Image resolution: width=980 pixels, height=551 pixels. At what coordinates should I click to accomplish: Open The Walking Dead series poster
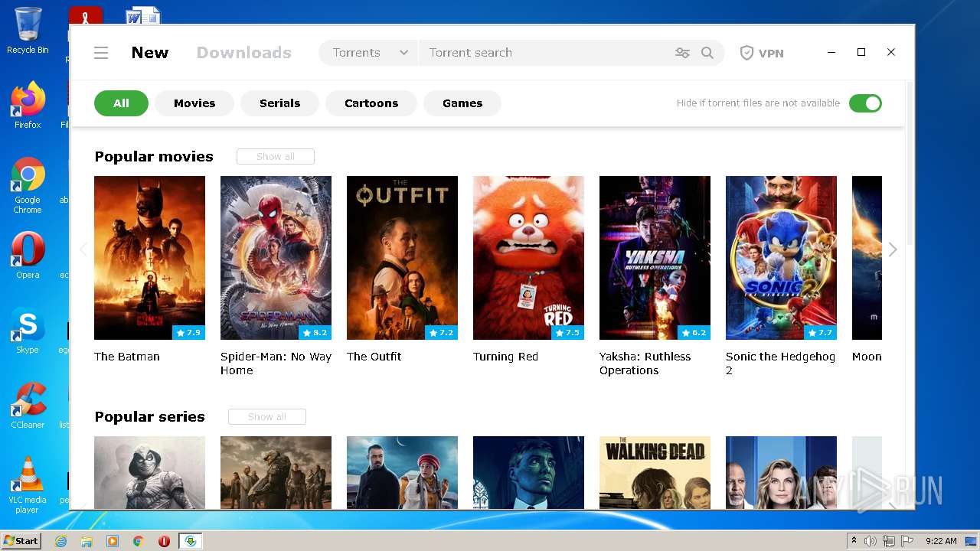coord(655,472)
